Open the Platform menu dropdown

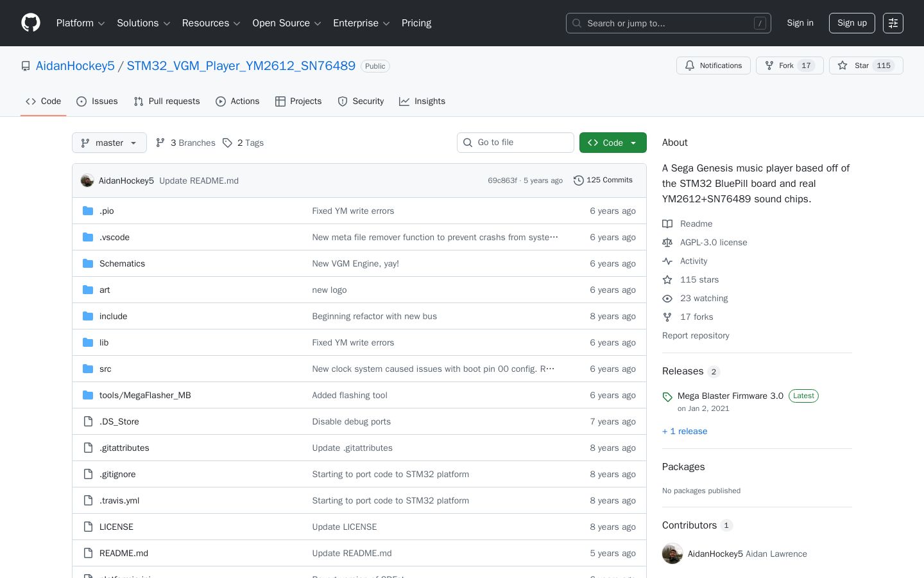coord(81,23)
